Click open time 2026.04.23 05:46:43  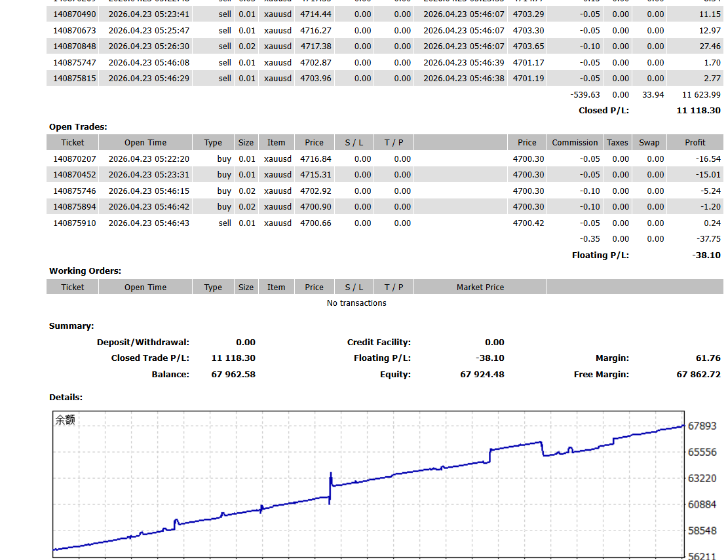tap(149, 223)
